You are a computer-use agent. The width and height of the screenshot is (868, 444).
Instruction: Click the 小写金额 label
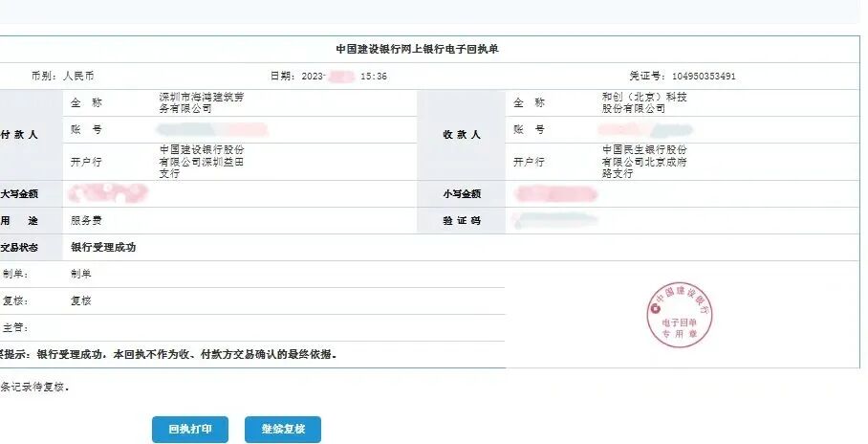coord(462,194)
